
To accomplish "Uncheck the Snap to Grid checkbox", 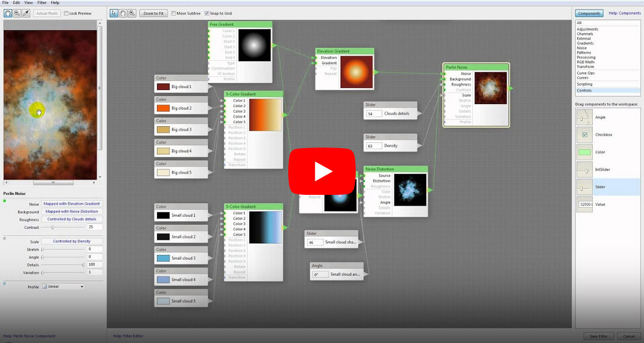I will (x=207, y=14).
